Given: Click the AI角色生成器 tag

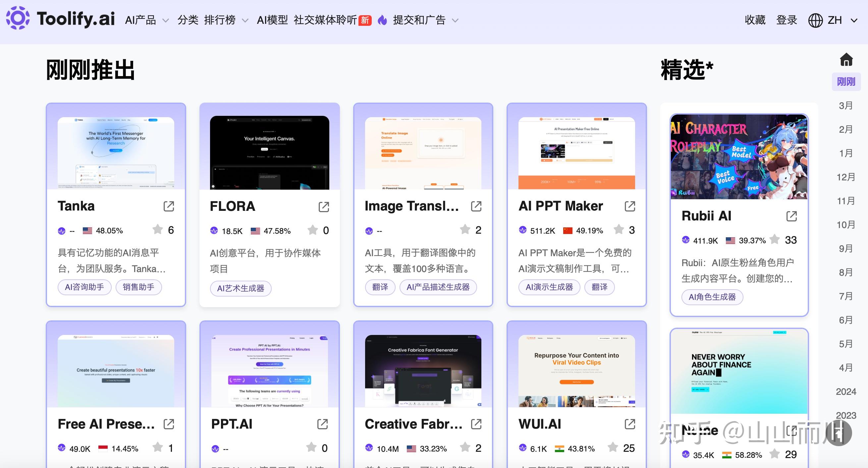Looking at the screenshot, I should 712,297.
